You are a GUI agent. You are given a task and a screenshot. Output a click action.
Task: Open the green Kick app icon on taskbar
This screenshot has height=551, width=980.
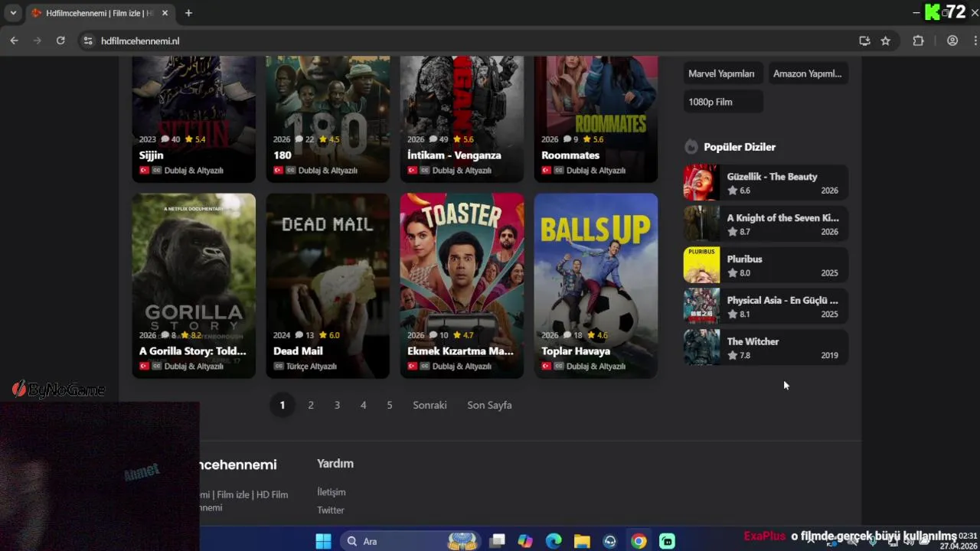tap(667, 541)
